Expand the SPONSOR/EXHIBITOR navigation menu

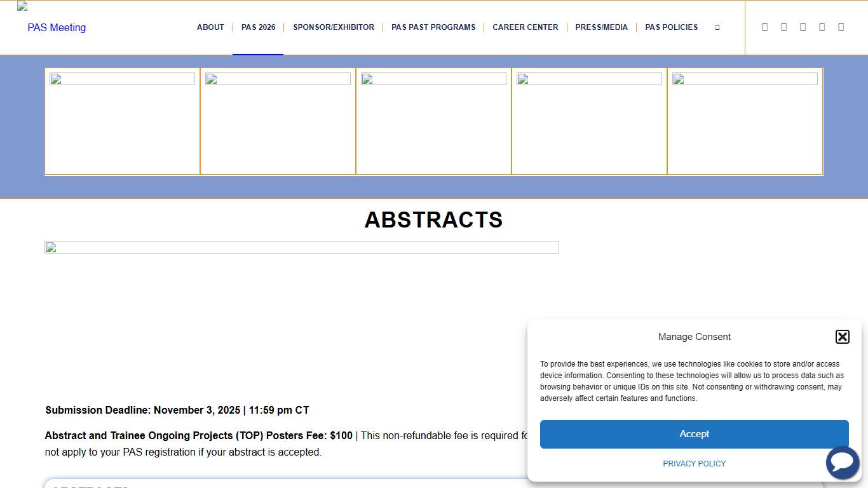(334, 27)
